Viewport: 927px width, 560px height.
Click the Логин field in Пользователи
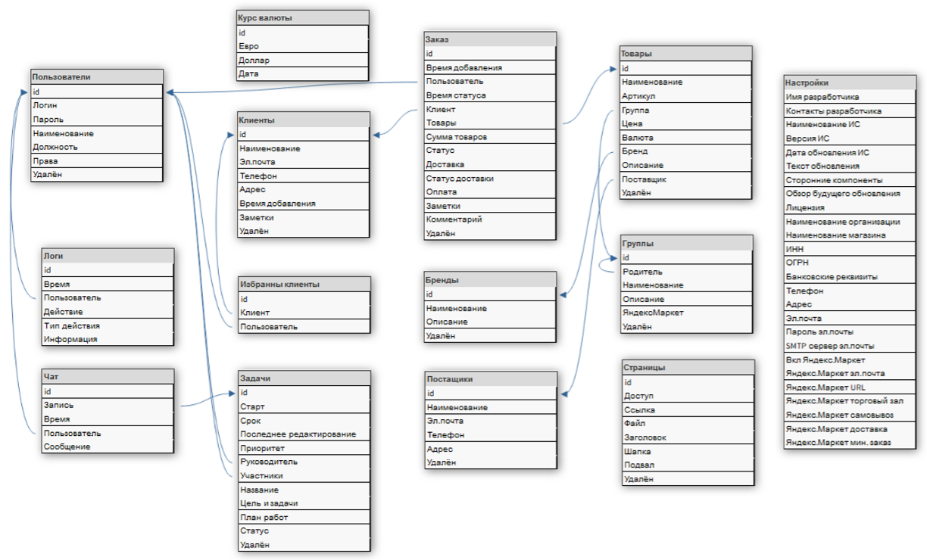click(x=97, y=105)
